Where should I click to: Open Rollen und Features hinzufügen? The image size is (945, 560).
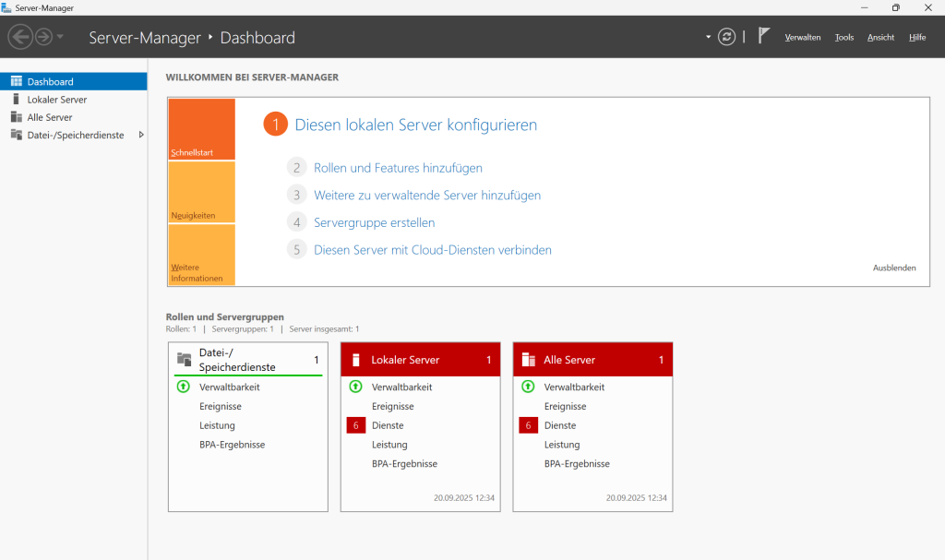pos(397,167)
